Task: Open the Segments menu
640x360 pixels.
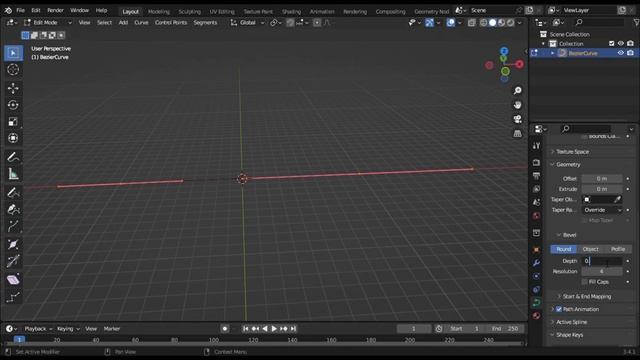Action: 205,23
